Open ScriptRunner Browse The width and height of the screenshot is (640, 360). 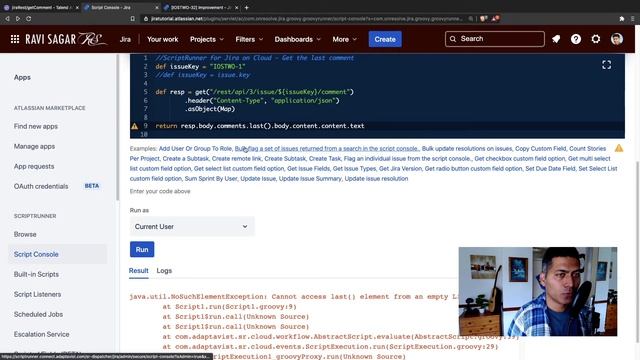coord(25,234)
